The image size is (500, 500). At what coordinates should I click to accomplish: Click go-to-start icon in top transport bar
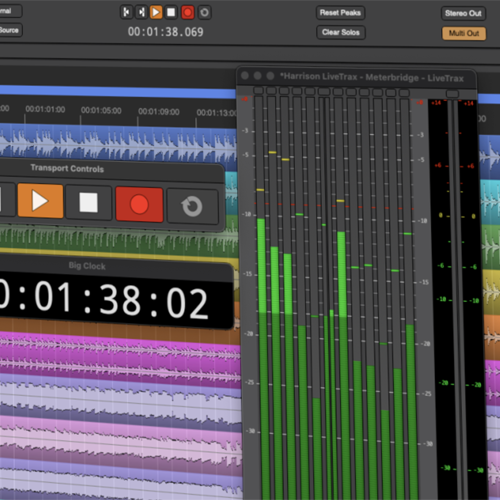tap(126, 12)
